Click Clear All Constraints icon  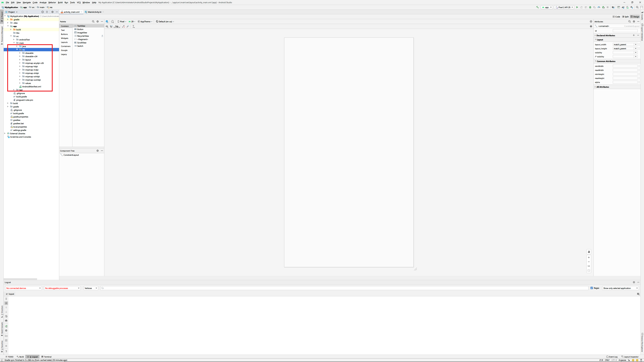(x=123, y=26)
